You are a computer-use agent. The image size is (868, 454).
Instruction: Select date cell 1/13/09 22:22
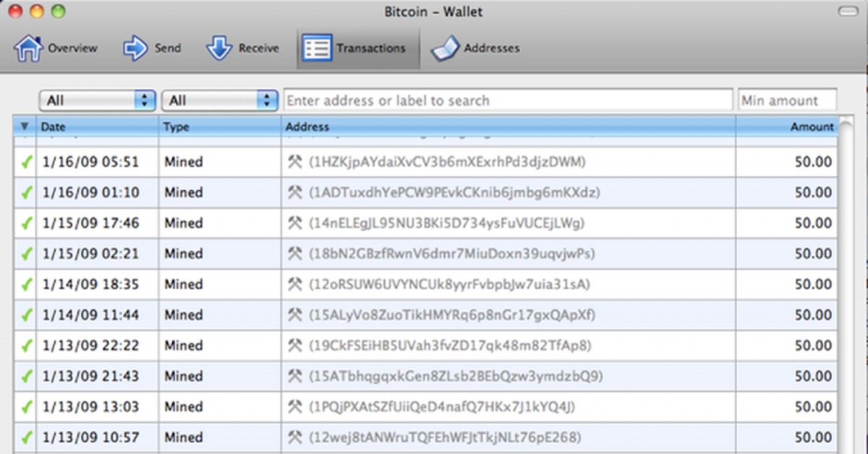point(90,346)
